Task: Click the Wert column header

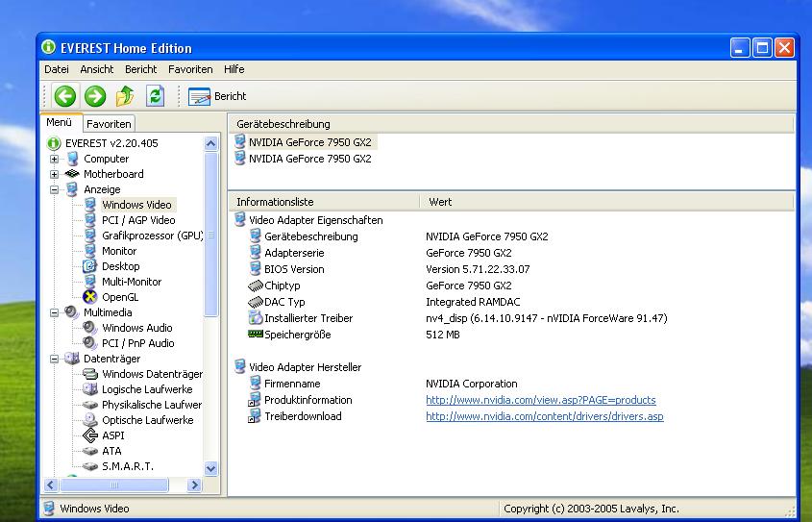Action: [x=606, y=202]
